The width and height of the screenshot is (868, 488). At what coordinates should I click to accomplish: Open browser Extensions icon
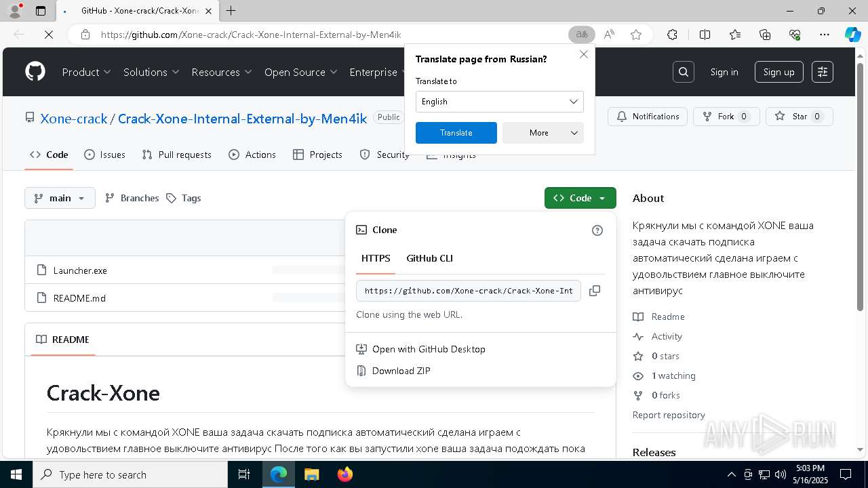[x=672, y=35]
